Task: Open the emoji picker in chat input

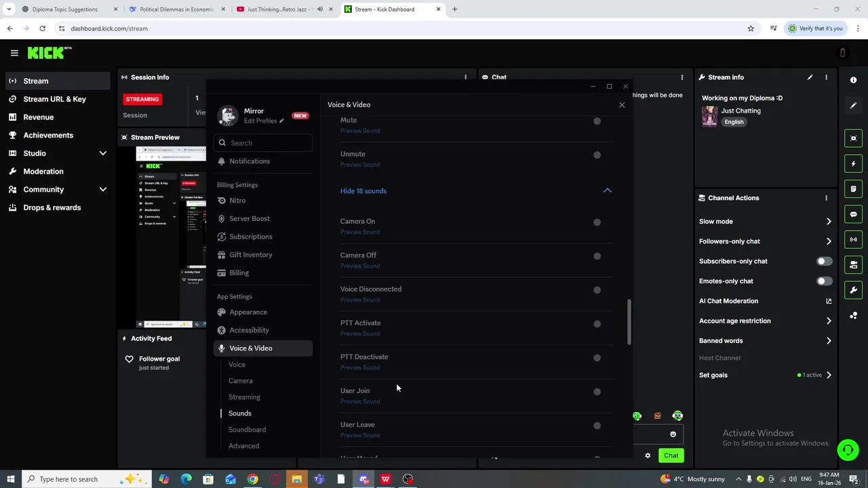Action: [673, 434]
